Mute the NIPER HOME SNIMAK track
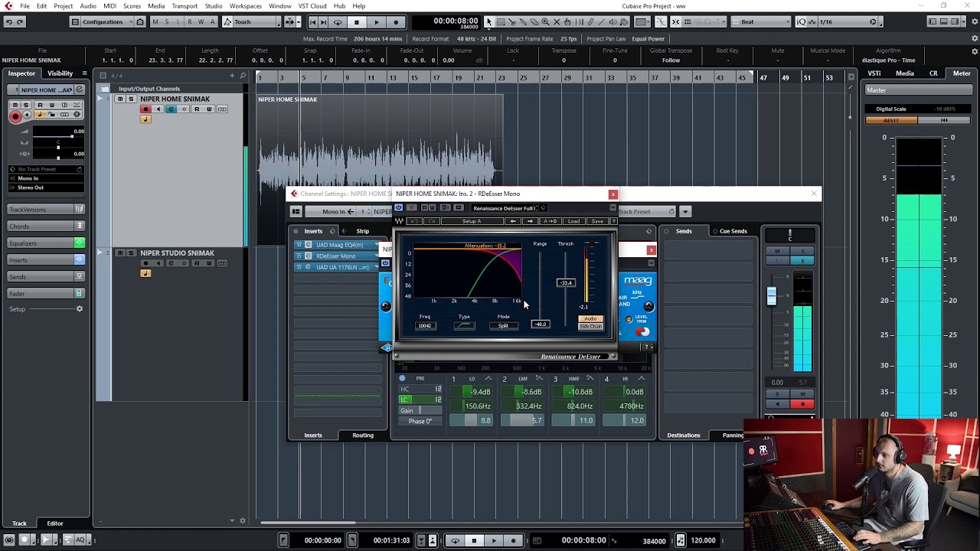980x551 pixels. [120, 99]
